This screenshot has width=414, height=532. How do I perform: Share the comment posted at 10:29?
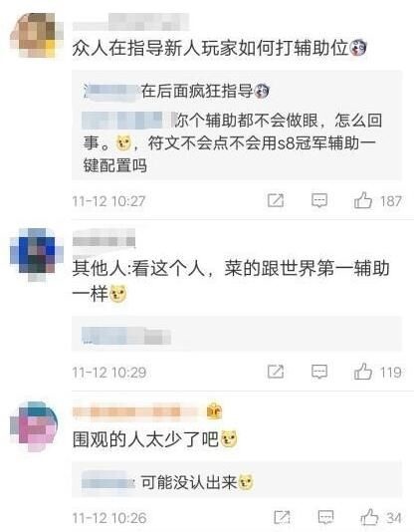click(276, 372)
